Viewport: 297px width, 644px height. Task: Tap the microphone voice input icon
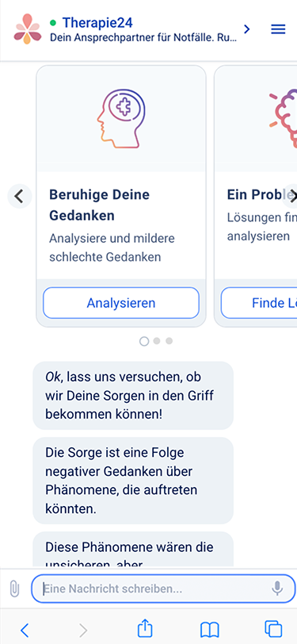coord(277,588)
